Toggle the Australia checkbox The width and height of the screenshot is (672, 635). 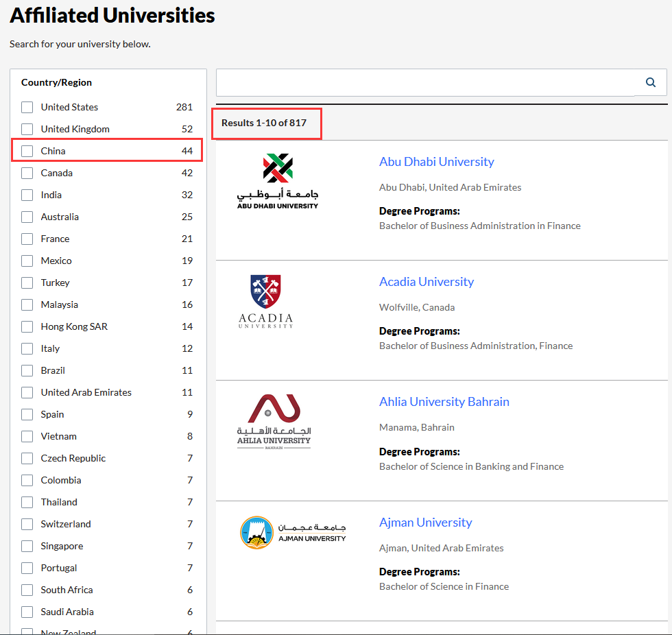click(x=27, y=217)
